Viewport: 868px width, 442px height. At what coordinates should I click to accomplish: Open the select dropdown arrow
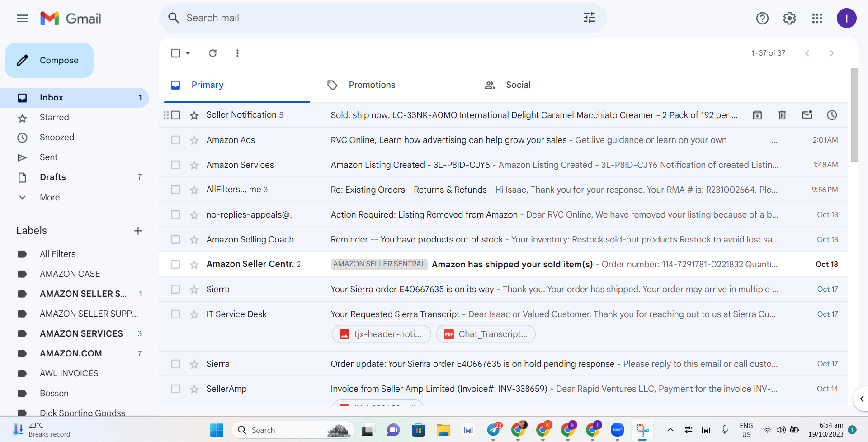pyautogui.click(x=188, y=53)
